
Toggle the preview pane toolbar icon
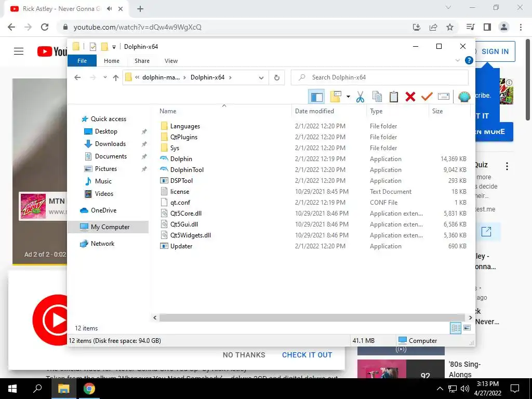pos(316,97)
